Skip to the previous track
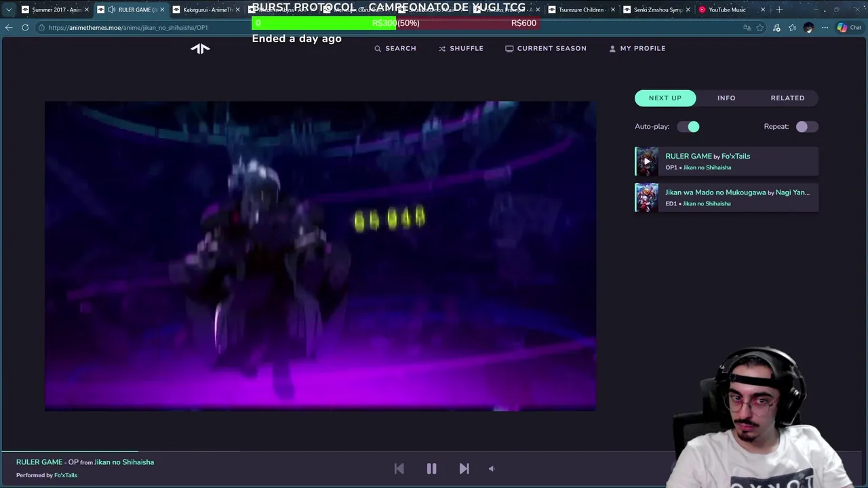 coord(399,468)
